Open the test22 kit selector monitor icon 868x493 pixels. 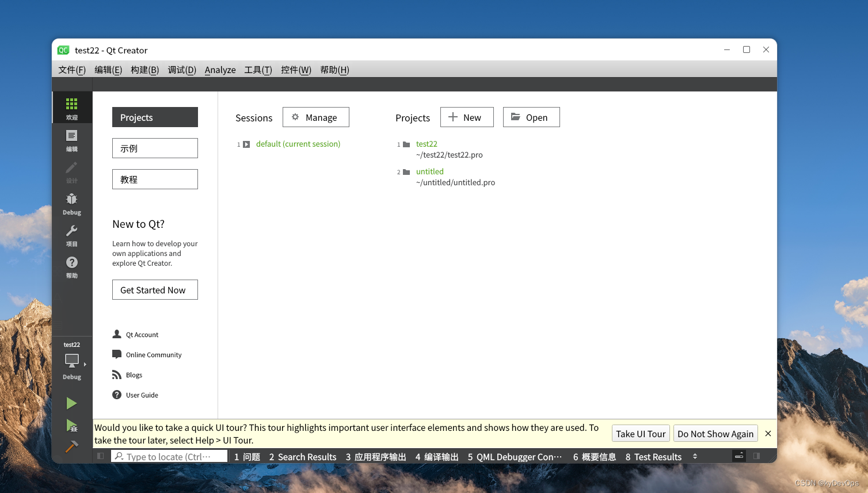click(x=71, y=361)
